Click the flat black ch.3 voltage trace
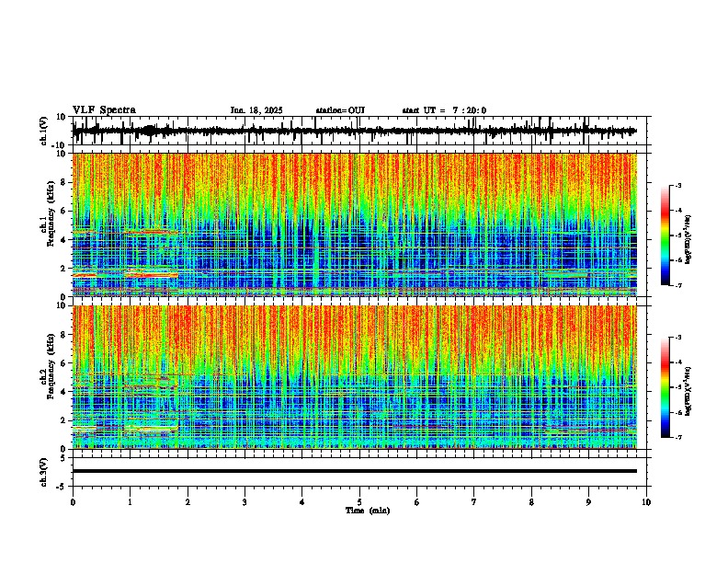Image resolution: width=728 pixels, height=563 pixels. (x=355, y=471)
